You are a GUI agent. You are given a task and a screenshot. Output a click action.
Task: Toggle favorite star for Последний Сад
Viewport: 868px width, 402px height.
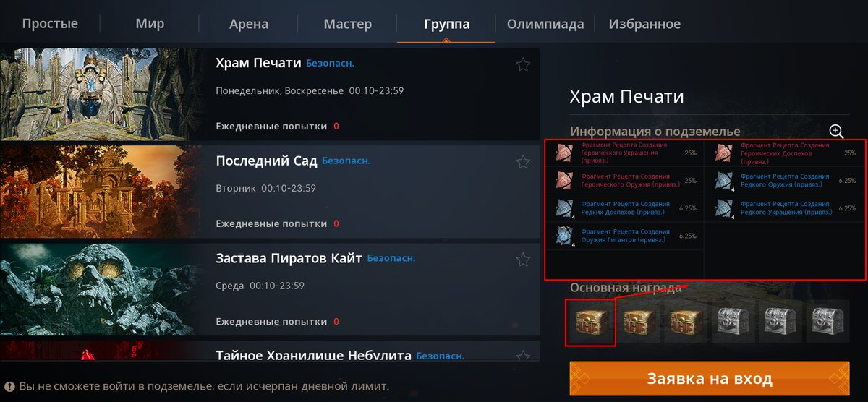point(523,163)
